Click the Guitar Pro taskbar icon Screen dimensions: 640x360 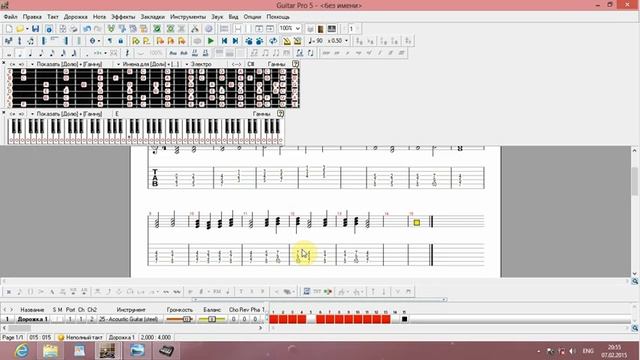108,351
